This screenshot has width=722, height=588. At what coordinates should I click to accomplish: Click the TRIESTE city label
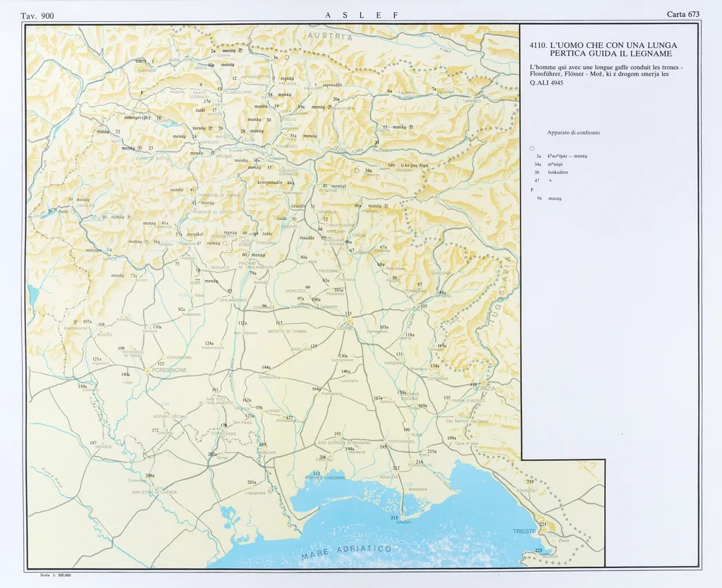point(524,531)
